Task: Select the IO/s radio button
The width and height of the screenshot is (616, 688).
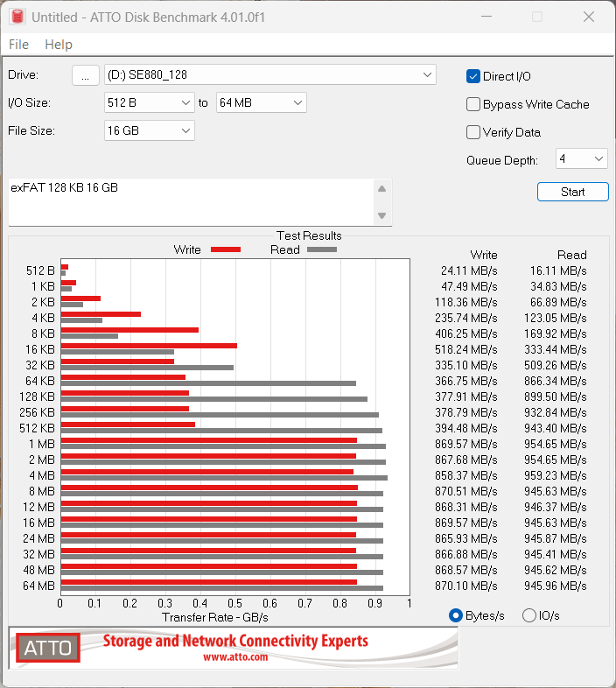Action: point(529,615)
